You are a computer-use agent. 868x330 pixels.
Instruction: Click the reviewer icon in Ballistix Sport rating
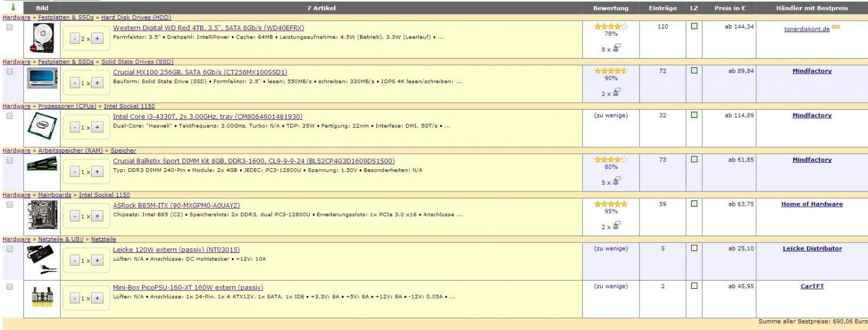click(x=617, y=181)
